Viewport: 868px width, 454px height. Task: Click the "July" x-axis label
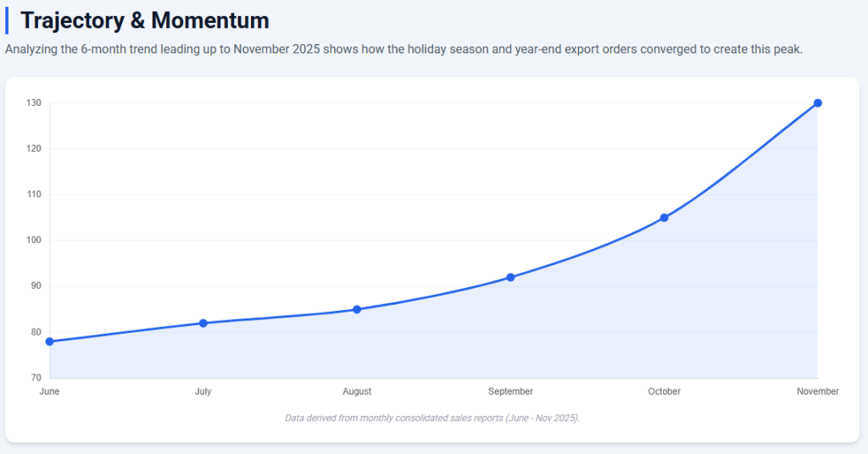203,391
